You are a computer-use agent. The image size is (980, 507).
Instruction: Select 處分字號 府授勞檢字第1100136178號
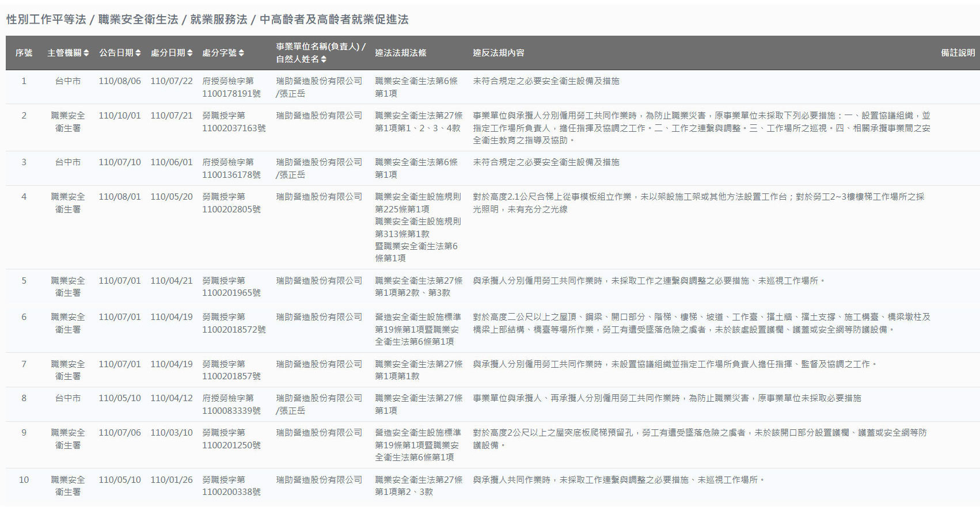(231, 169)
